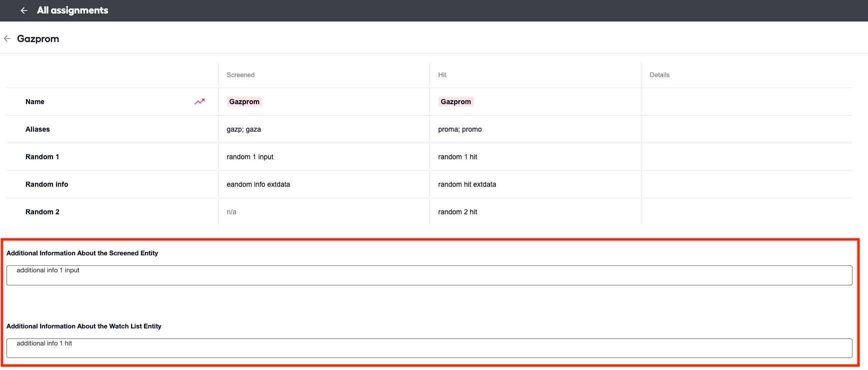Click the 'random 2 hit' cell
Image resolution: width=868 pixels, height=370 pixels.
click(x=457, y=212)
